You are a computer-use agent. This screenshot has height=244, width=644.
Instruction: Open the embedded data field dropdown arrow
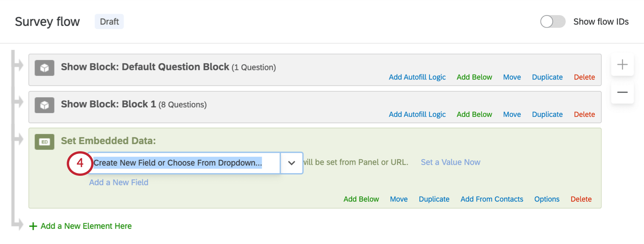[x=291, y=163]
